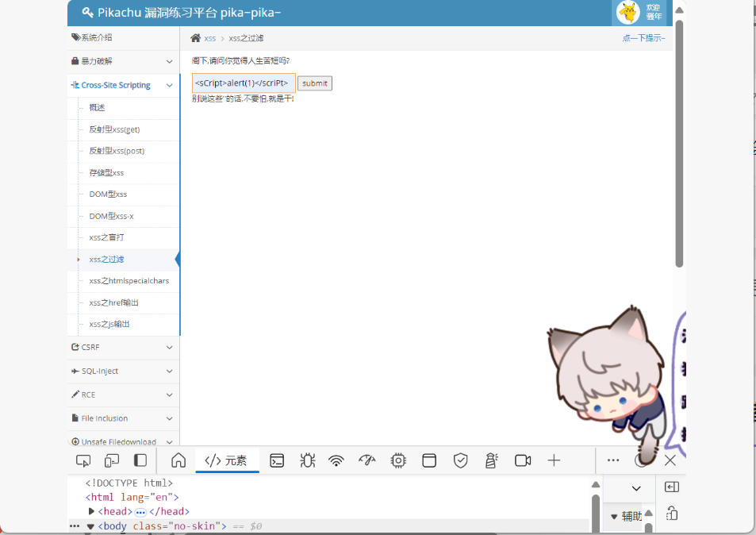Click the collapse pane arrow icon

coord(672,487)
